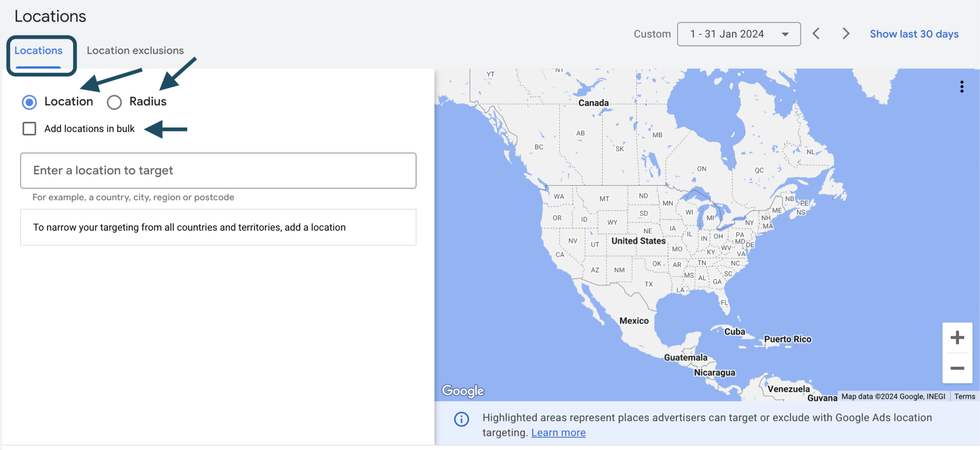Viewport: 980px width, 450px height.
Task: Zoom in using the map plus icon
Action: pos(957,337)
